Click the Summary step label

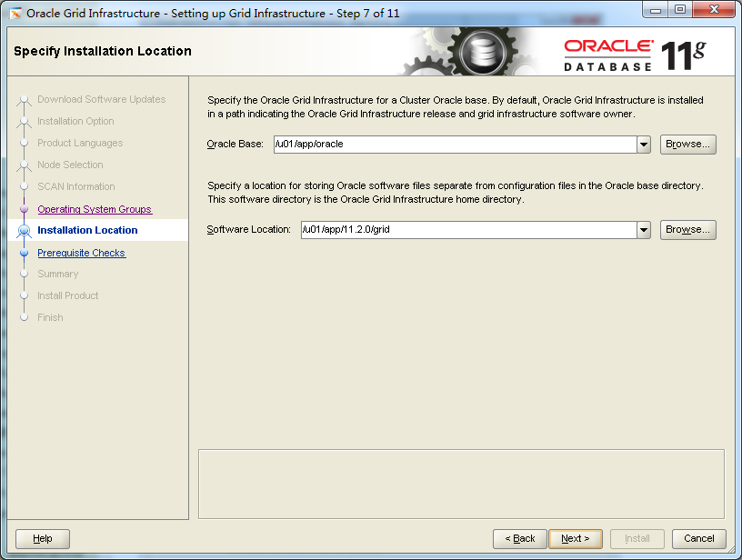coord(57,274)
